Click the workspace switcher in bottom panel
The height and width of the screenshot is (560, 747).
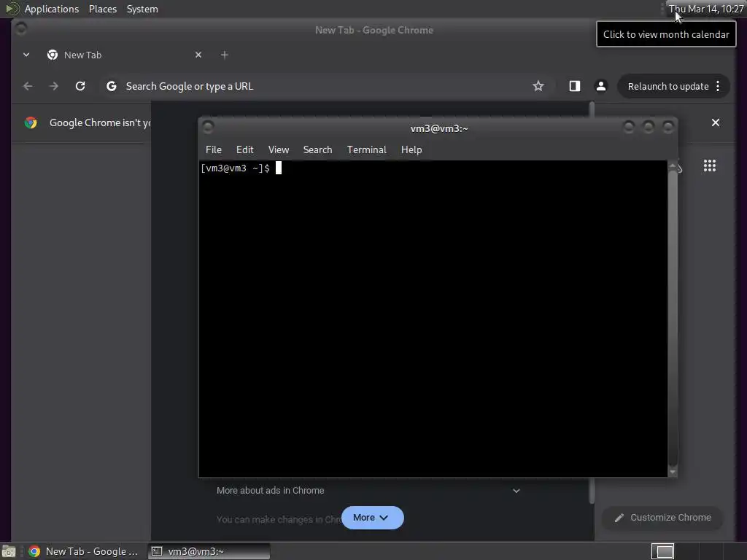tap(662, 551)
